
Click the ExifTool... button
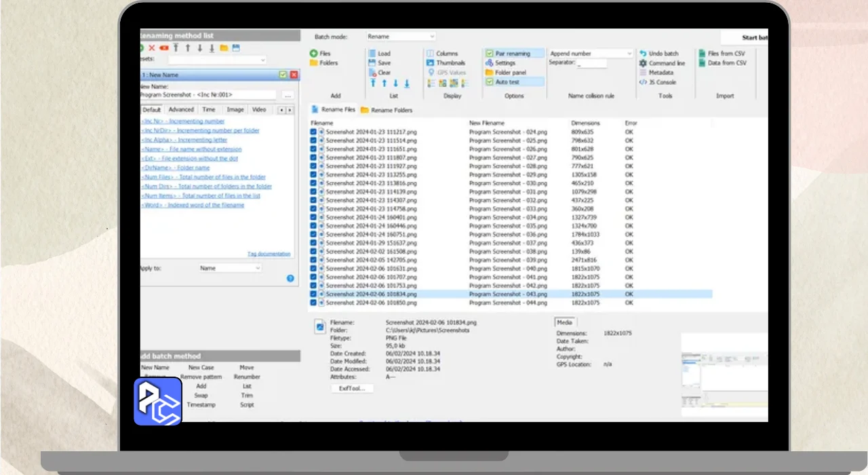coord(352,388)
